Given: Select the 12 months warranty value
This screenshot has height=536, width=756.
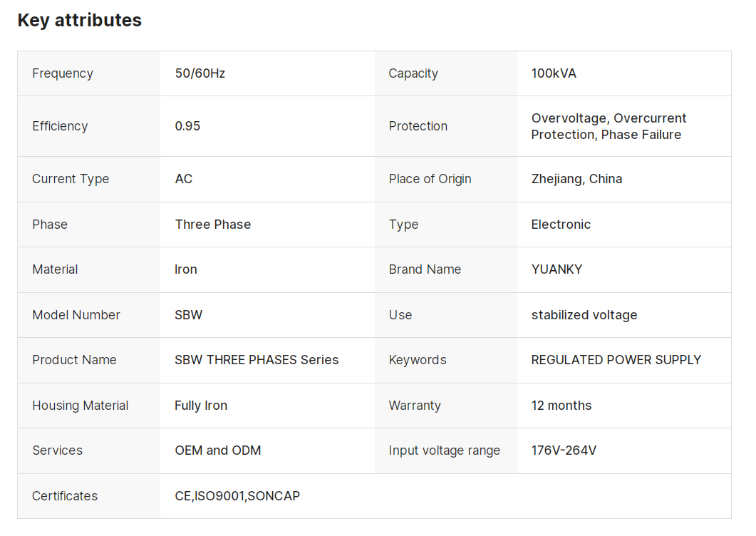Looking at the screenshot, I should tap(561, 406).
